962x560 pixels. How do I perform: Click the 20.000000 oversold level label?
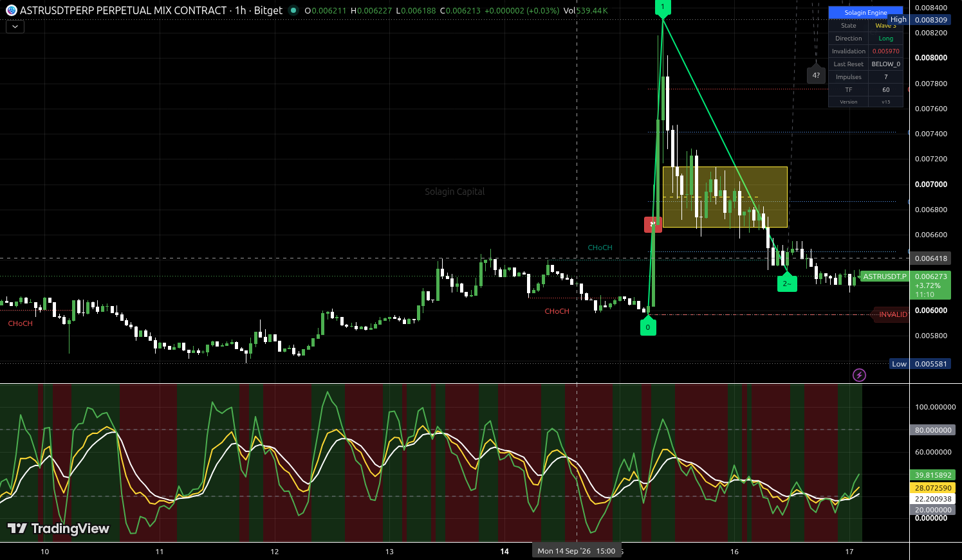coord(932,510)
